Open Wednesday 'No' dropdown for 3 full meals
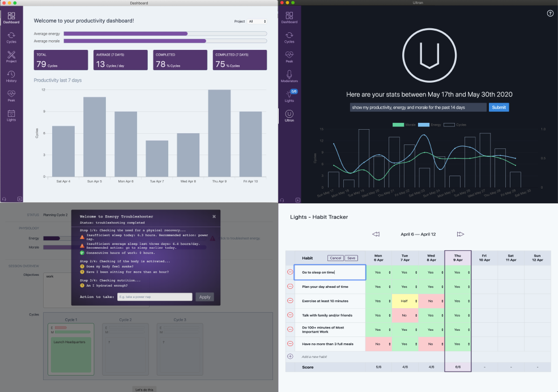 (x=431, y=344)
